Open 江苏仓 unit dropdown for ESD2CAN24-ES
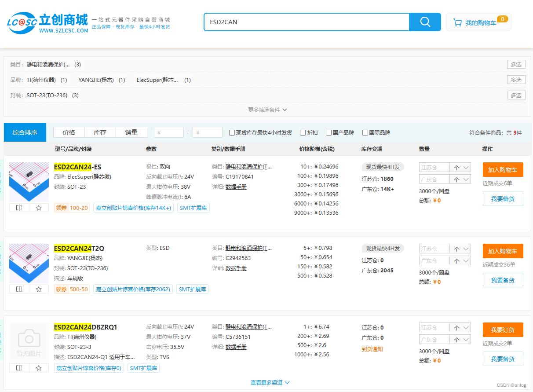 (x=460, y=167)
